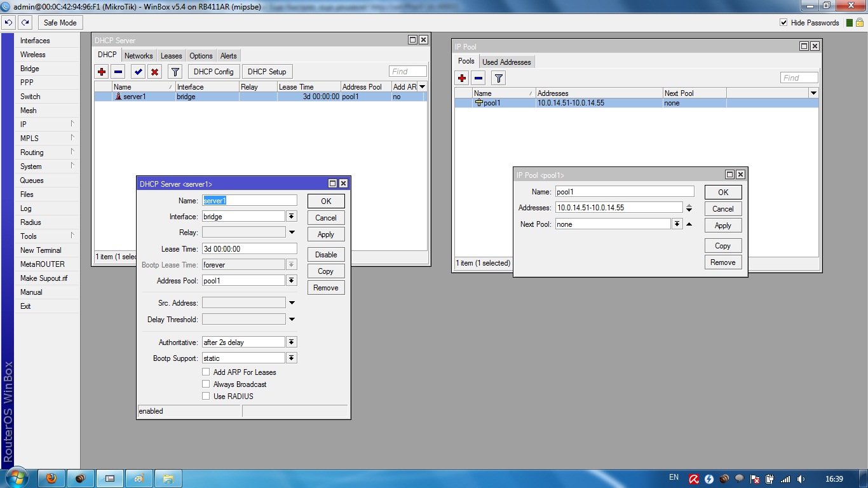Open the column chooser dropdown in DHCP Server list
868x488 pixels.
click(x=422, y=86)
